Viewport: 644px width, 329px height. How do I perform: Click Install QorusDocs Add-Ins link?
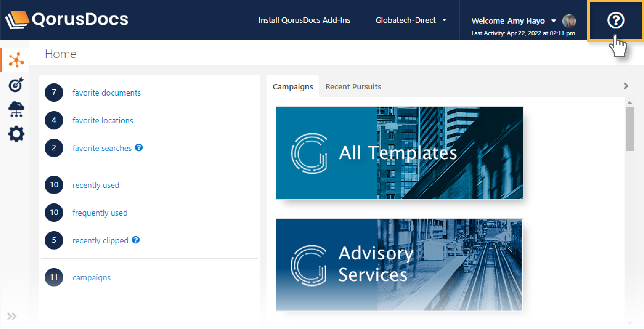tap(304, 20)
